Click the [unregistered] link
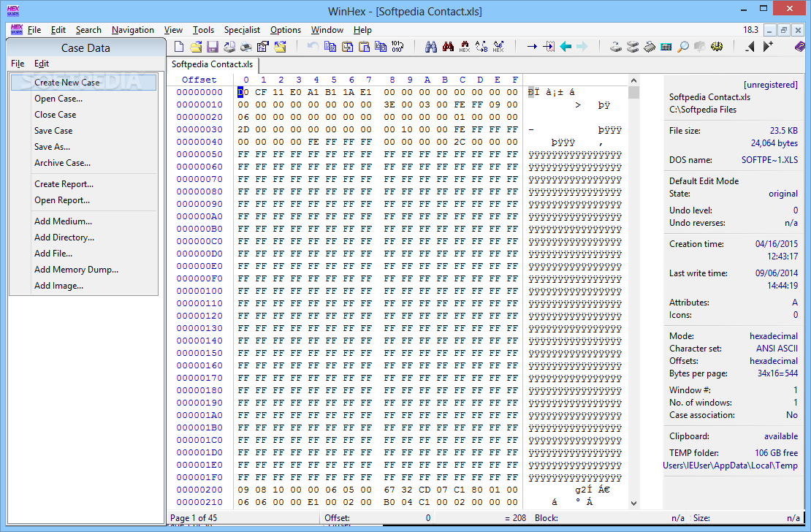The image size is (811, 532). (x=771, y=84)
